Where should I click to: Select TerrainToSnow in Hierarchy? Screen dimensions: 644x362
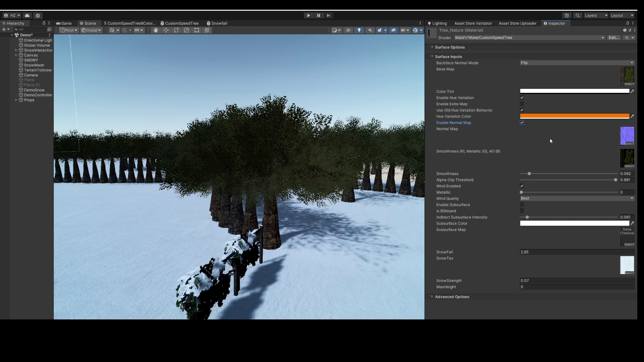coord(38,70)
